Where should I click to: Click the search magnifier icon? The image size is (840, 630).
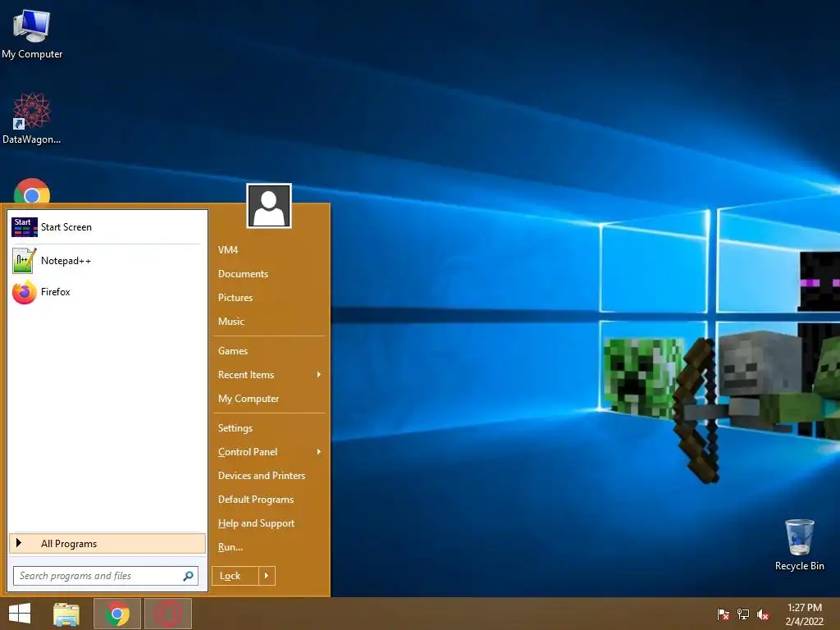(188, 576)
